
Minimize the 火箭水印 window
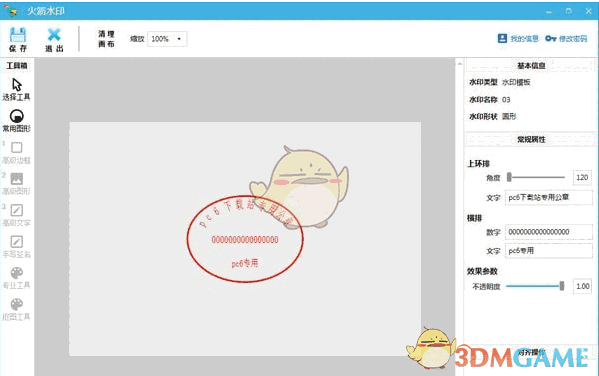pos(549,11)
